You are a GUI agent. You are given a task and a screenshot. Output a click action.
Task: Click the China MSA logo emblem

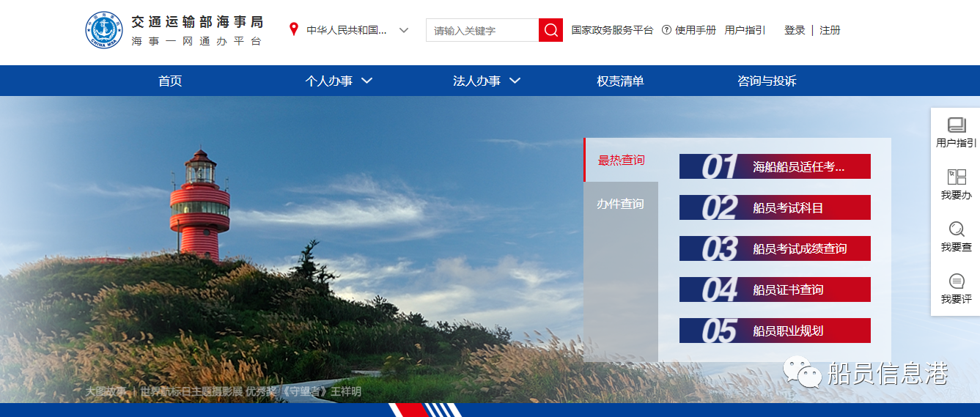[x=104, y=30]
